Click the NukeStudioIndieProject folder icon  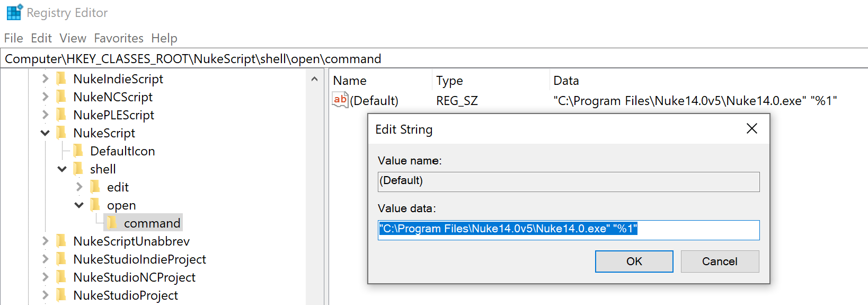coord(61,259)
